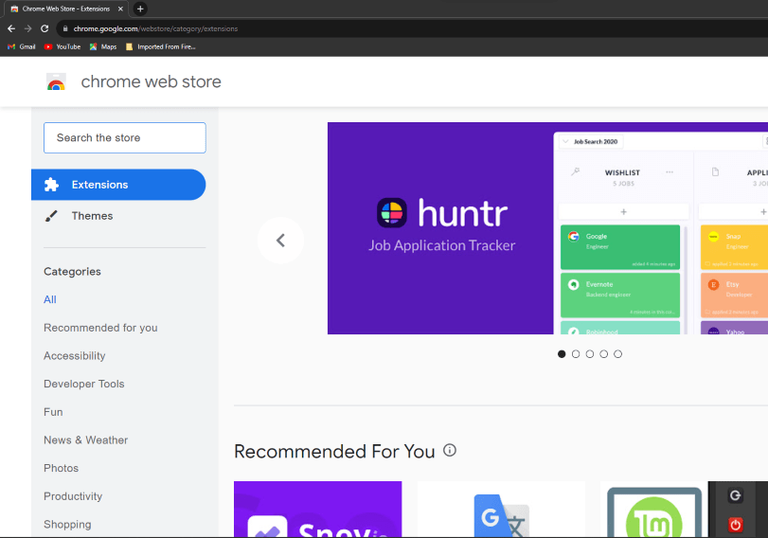Open the huntr Job Application Tracker banner
This screenshot has width=768, height=538.
pyautogui.click(x=548, y=228)
